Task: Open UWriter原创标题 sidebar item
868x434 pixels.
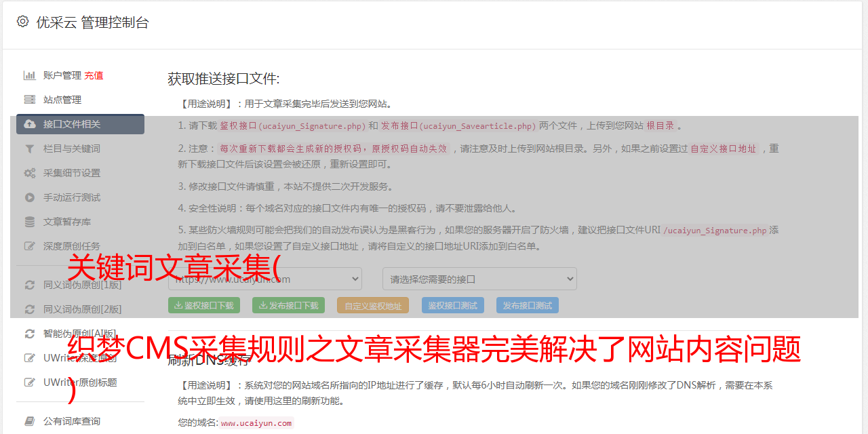Action: [x=80, y=382]
